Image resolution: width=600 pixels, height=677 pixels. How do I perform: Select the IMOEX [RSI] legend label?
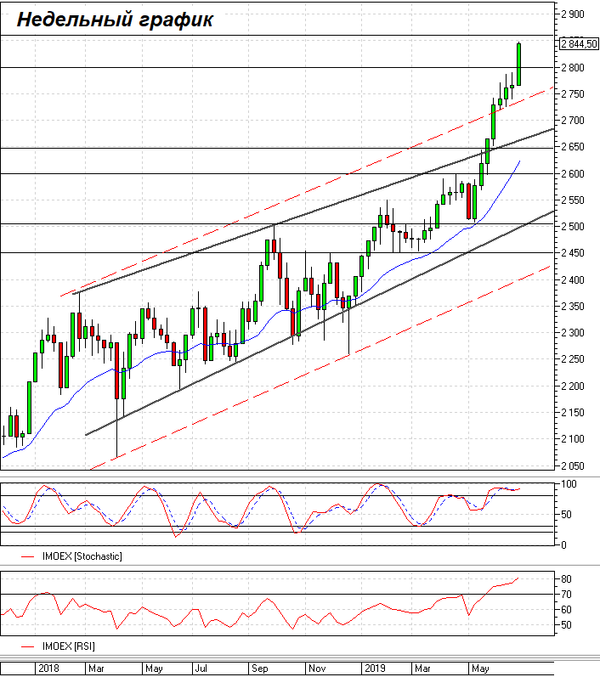(x=68, y=646)
